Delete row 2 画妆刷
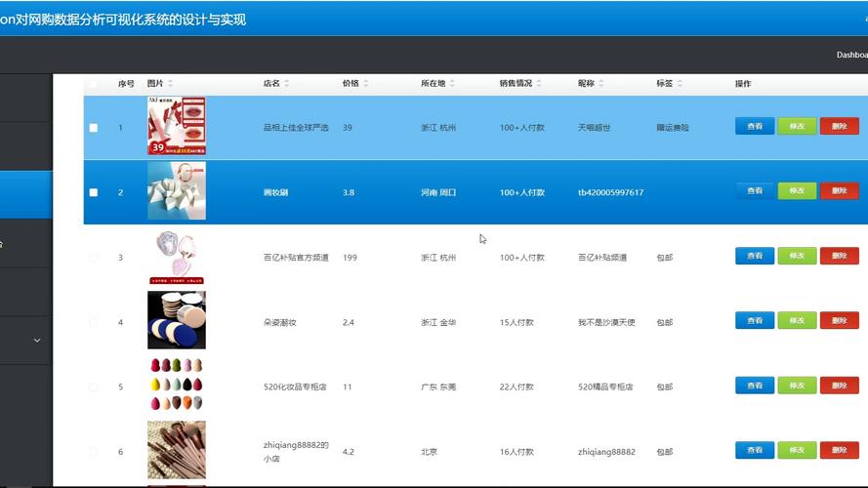The width and height of the screenshot is (868, 488). tap(840, 191)
